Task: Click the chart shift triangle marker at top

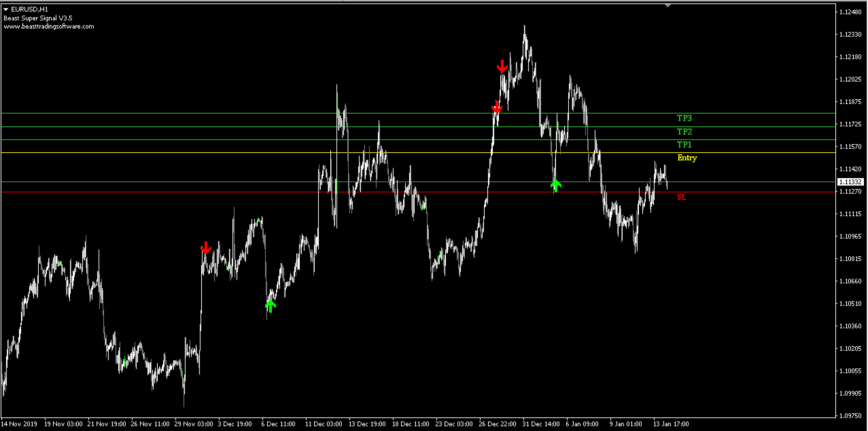Action: [668, 5]
